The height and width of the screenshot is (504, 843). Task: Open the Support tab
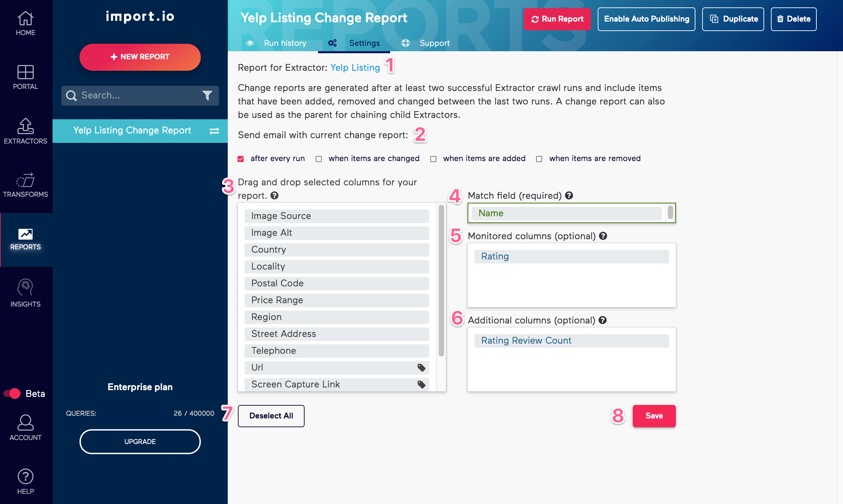(435, 43)
